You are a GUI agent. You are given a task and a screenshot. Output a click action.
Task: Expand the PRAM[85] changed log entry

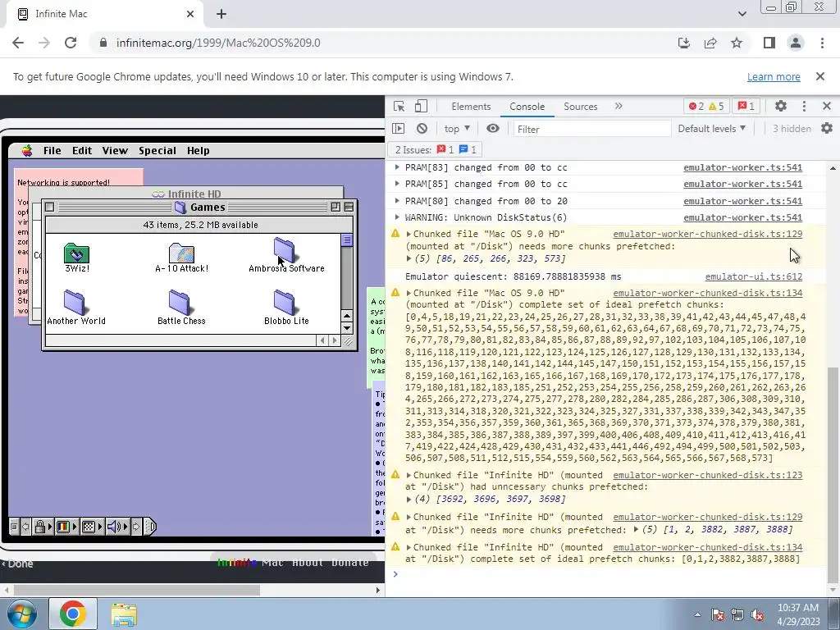[x=397, y=184]
